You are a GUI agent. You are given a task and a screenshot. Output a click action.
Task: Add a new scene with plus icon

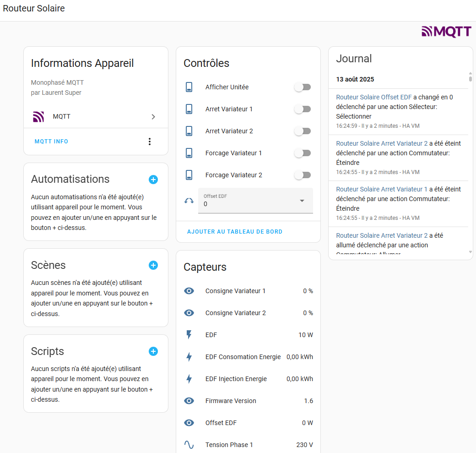pos(153,265)
